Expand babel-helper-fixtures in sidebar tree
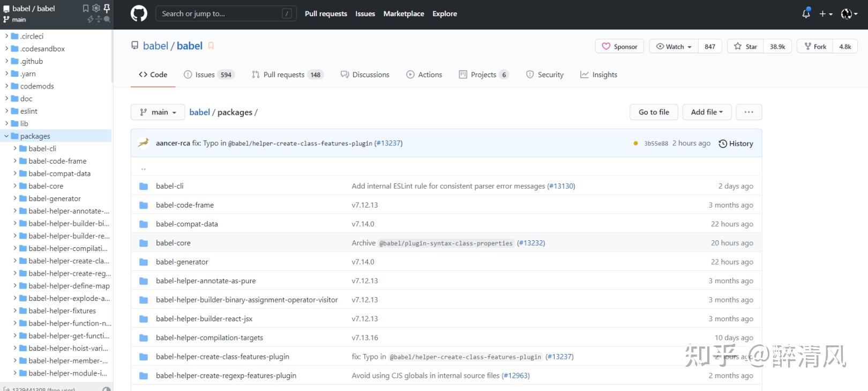Viewport: 868px width, 391px height. (15, 311)
